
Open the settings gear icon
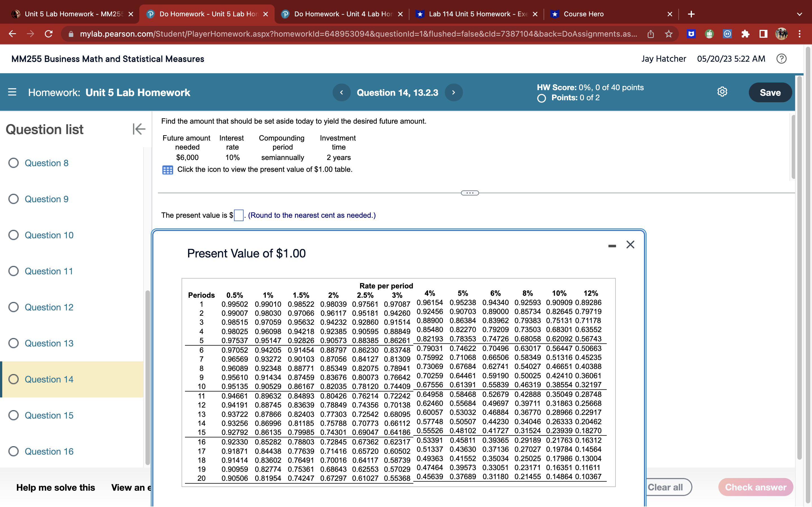click(x=722, y=92)
